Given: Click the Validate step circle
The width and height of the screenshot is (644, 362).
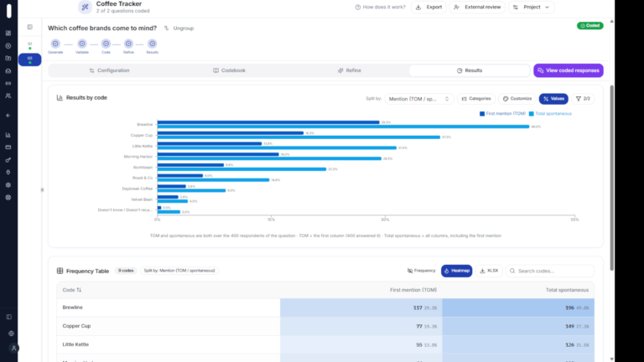Looking at the screenshot, I should (82, 44).
